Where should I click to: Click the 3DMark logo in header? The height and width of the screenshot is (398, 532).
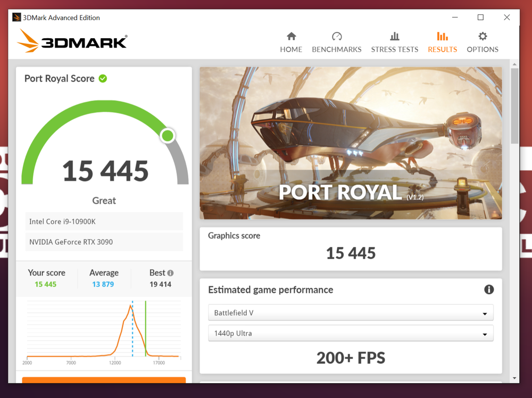(72, 41)
